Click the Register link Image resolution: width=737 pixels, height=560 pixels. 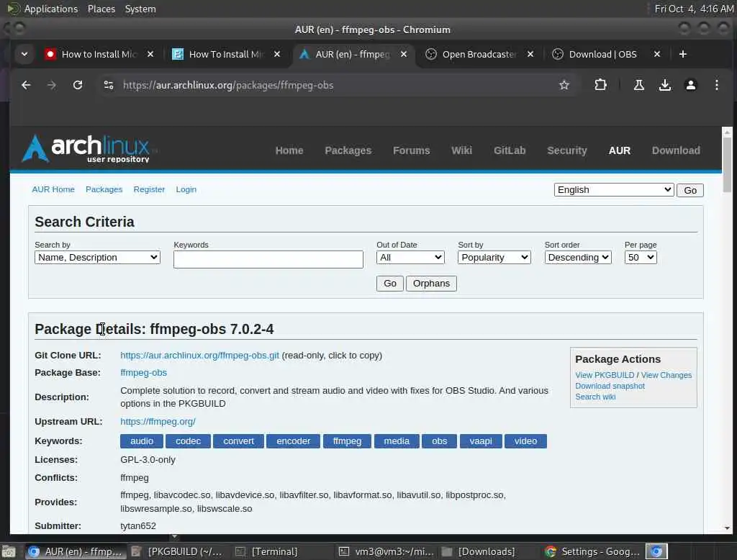149,189
